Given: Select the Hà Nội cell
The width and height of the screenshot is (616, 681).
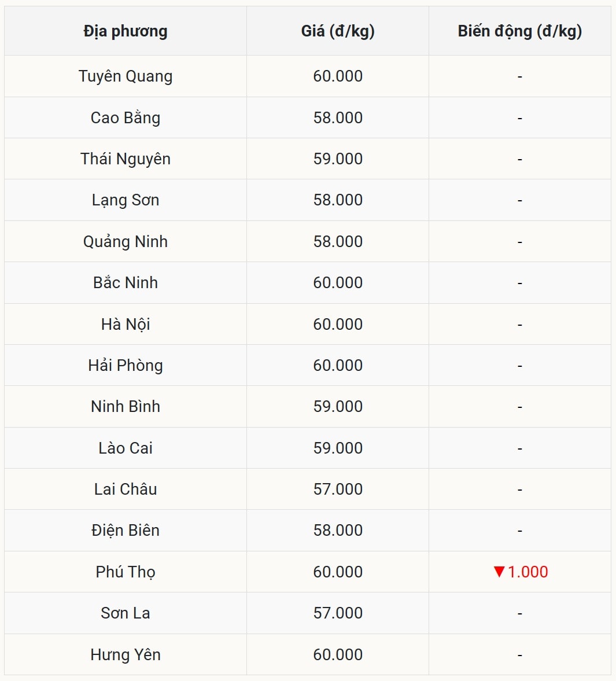Looking at the screenshot, I should [x=126, y=324].
